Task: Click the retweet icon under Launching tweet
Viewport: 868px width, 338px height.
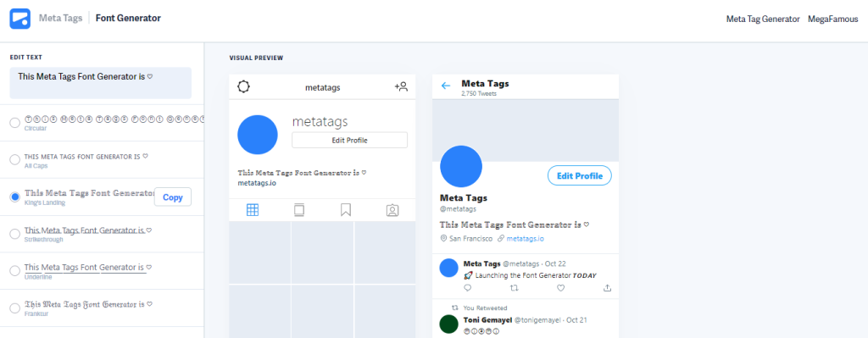Action: (x=514, y=288)
